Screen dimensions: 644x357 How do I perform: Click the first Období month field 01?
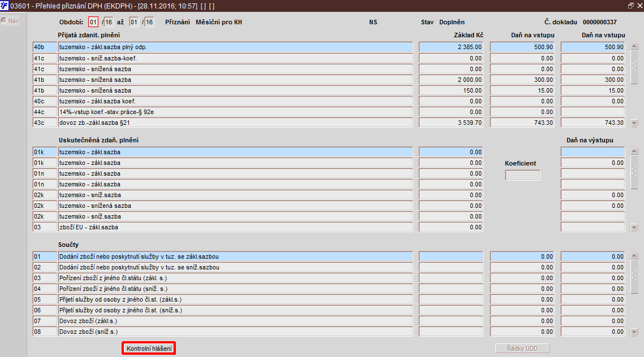pos(93,22)
